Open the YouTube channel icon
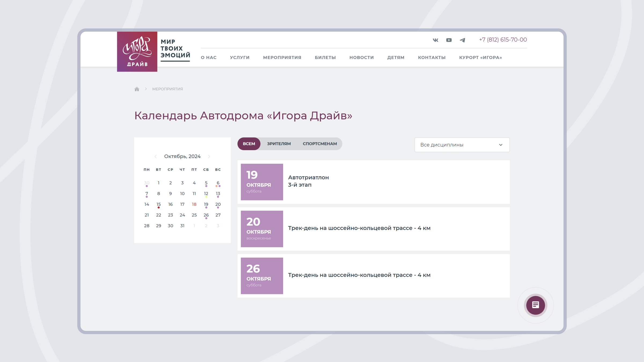Viewport: 644px width, 362px height. pyautogui.click(x=449, y=40)
